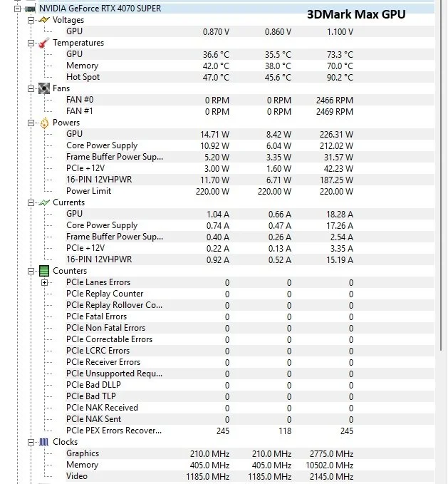Select the Clocks tree label
Image resolution: width=448 pixels, height=484 pixels.
click(x=65, y=442)
